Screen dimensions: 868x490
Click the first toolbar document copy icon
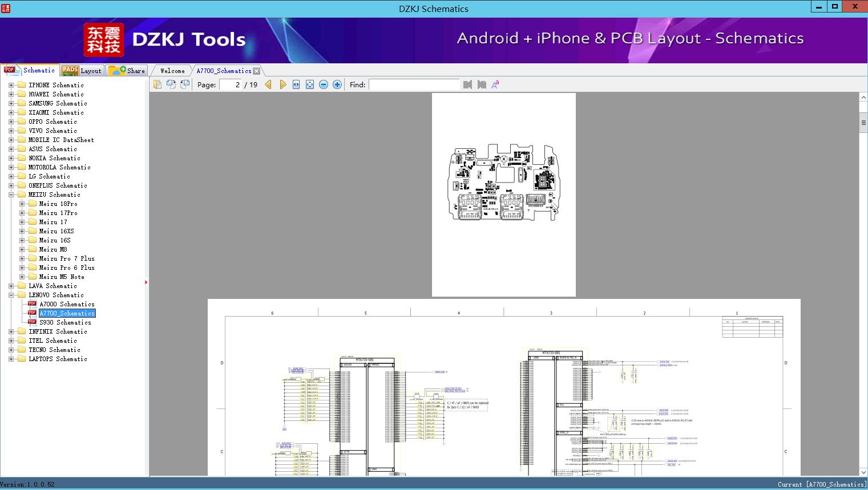pos(158,84)
